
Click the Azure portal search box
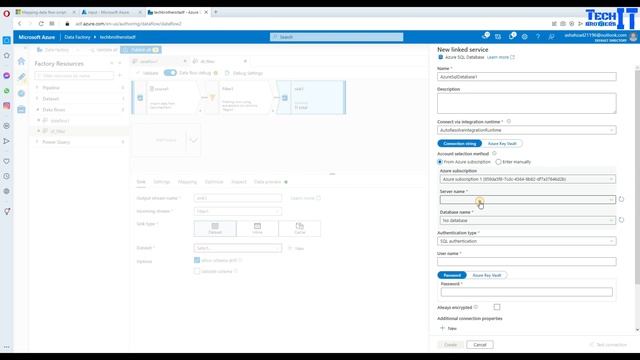[336, 37]
